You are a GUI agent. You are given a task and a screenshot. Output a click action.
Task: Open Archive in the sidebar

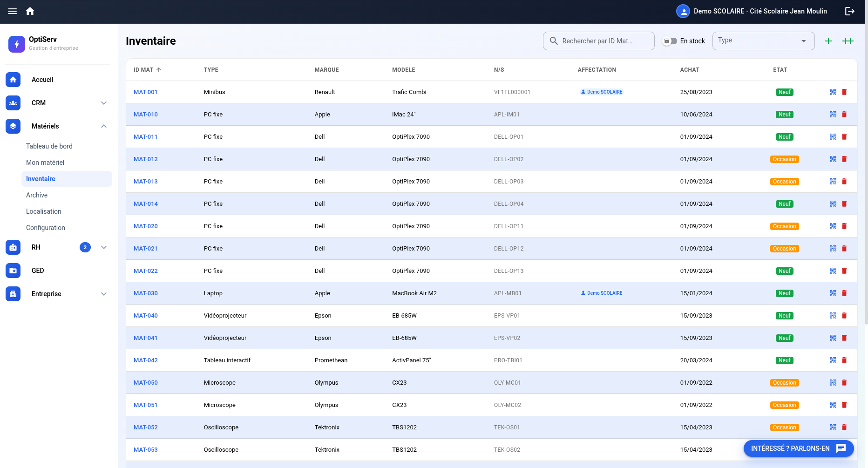pos(37,195)
